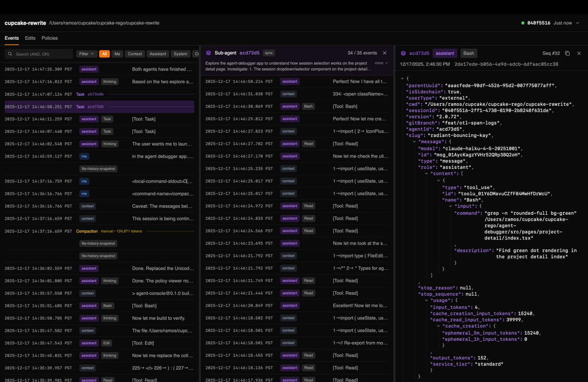The width and height of the screenshot is (588, 382).
Task: Open Task a573e0b event row
Action: 100,94
